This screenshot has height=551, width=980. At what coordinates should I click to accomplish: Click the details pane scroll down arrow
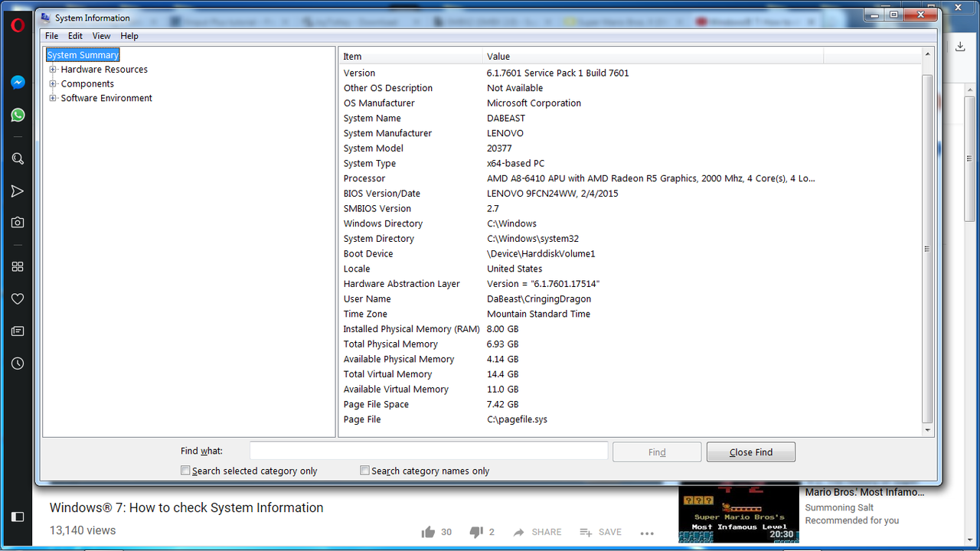(927, 430)
